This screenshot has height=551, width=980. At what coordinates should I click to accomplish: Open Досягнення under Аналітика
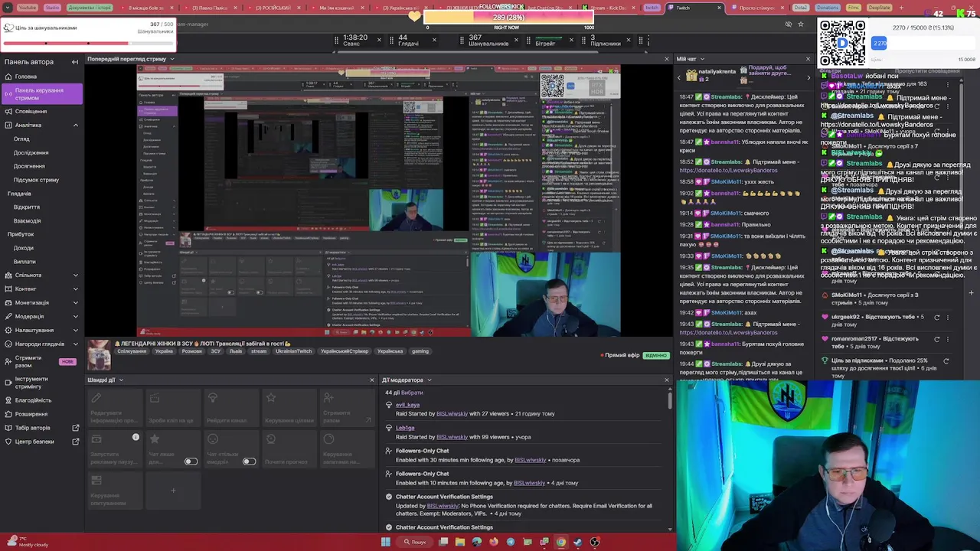[x=29, y=166]
